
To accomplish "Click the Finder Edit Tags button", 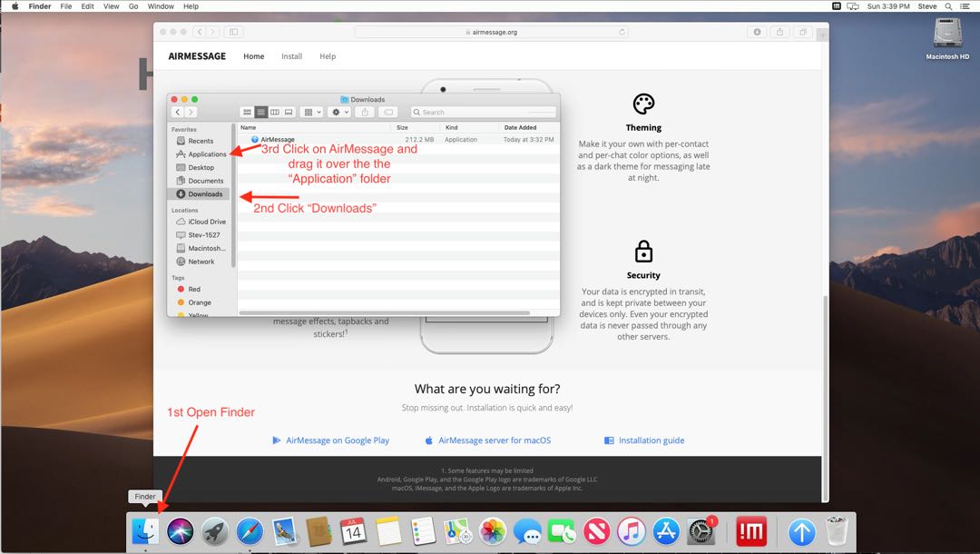I will (x=388, y=112).
